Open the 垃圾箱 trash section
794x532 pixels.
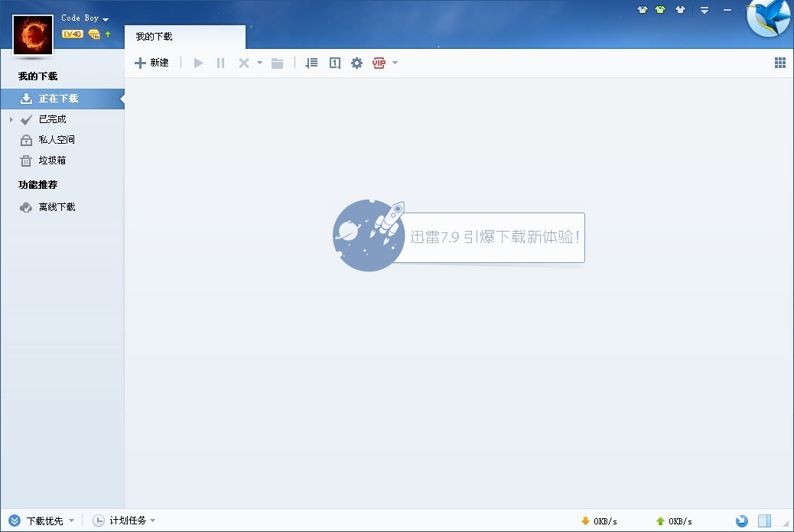[55, 161]
